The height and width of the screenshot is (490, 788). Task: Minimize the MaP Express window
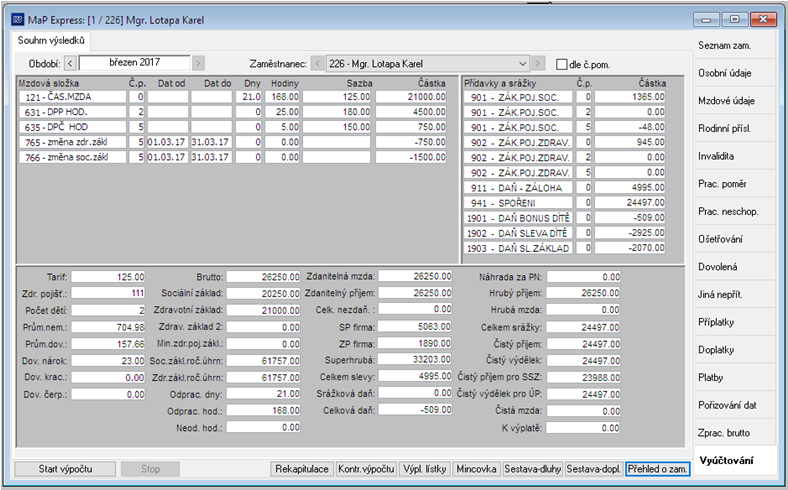(x=706, y=20)
